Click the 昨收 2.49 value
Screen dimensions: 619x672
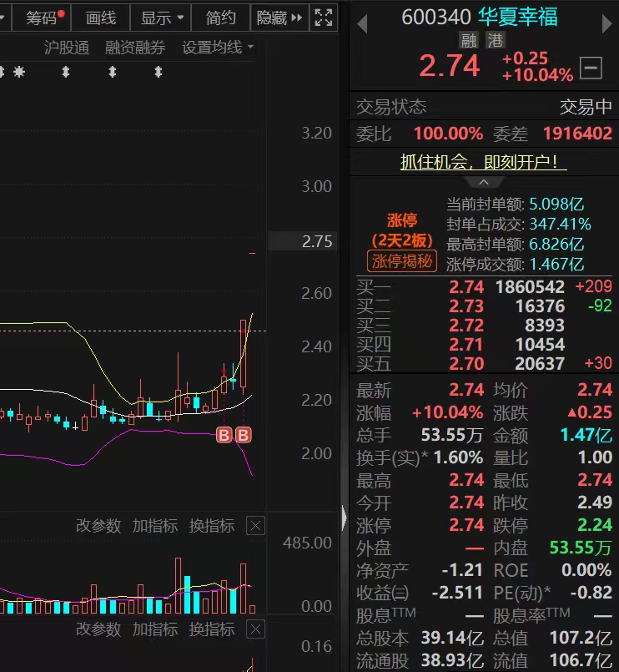click(595, 502)
